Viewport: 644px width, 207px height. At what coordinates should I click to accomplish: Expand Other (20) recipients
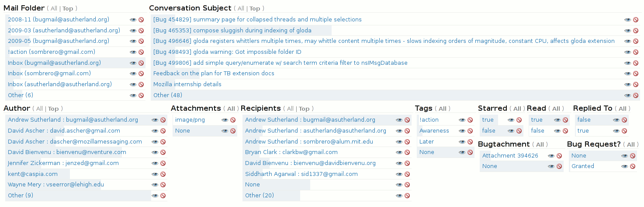point(260,195)
